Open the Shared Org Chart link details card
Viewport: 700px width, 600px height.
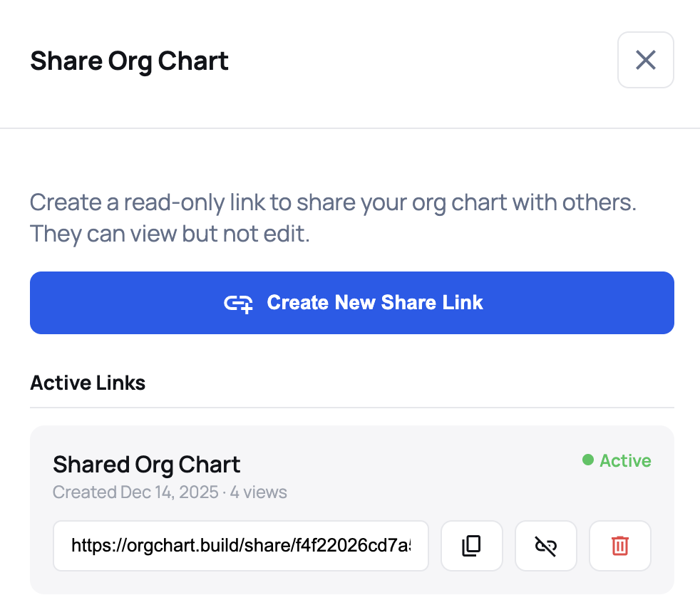point(146,464)
